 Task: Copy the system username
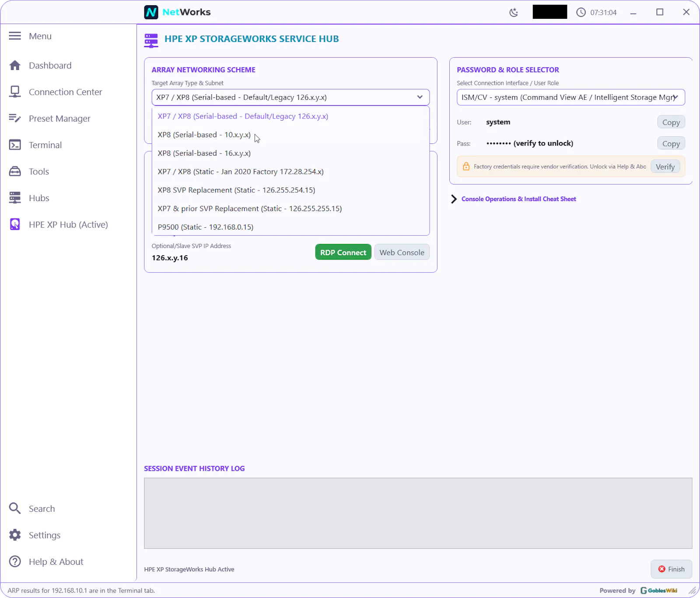(x=671, y=122)
